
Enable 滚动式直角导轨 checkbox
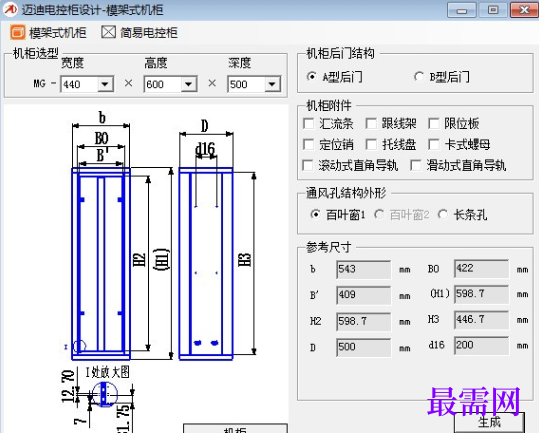[308, 165]
